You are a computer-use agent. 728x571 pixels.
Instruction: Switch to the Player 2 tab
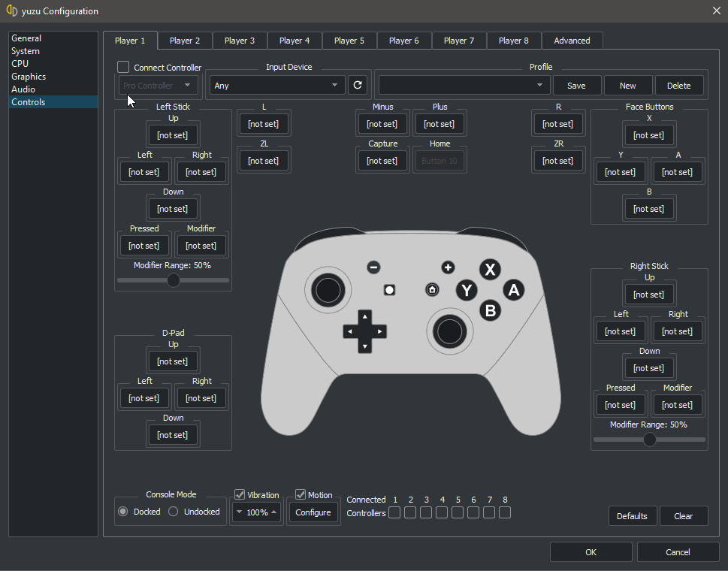tap(185, 41)
